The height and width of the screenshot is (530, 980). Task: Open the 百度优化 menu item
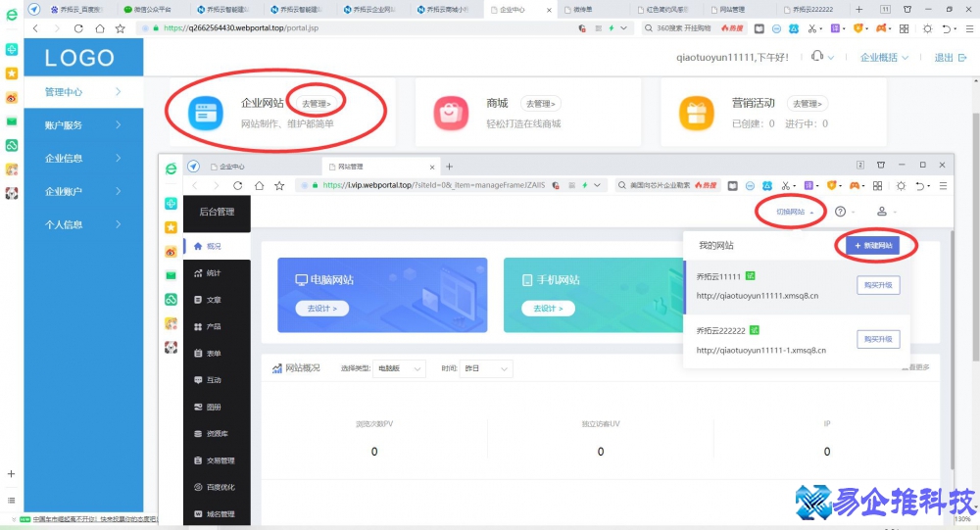(217, 488)
